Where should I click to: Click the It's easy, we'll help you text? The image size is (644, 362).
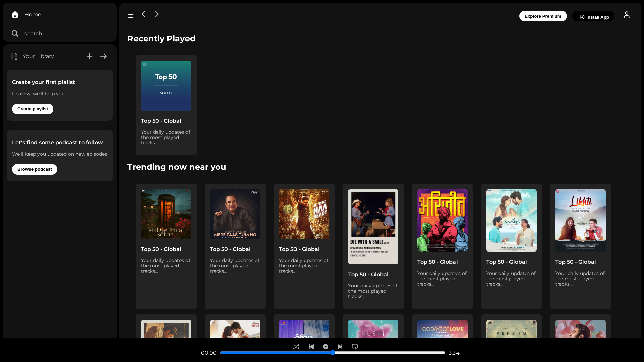click(38, 94)
